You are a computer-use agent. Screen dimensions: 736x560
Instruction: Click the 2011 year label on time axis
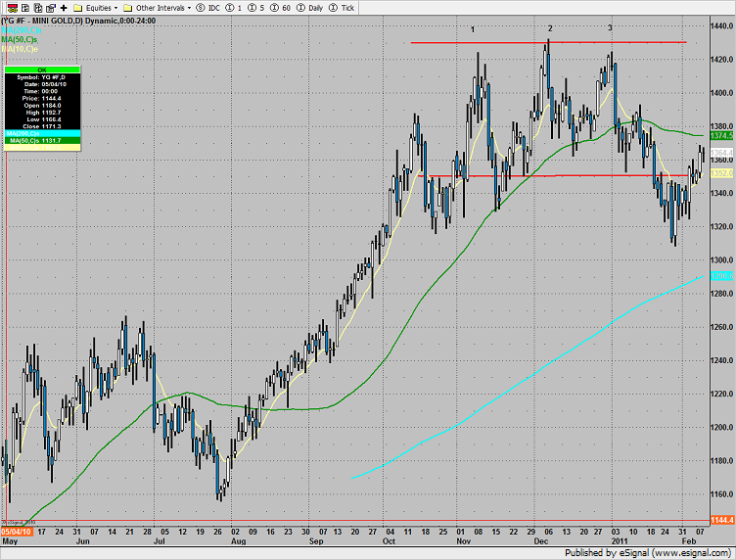(620, 541)
